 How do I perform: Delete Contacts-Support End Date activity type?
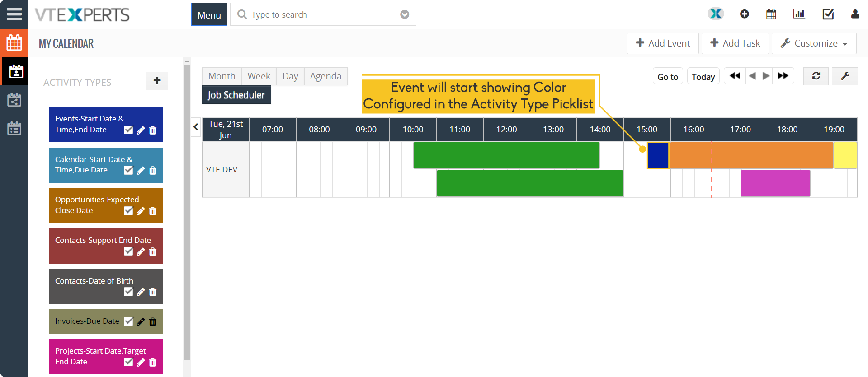[x=153, y=251]
